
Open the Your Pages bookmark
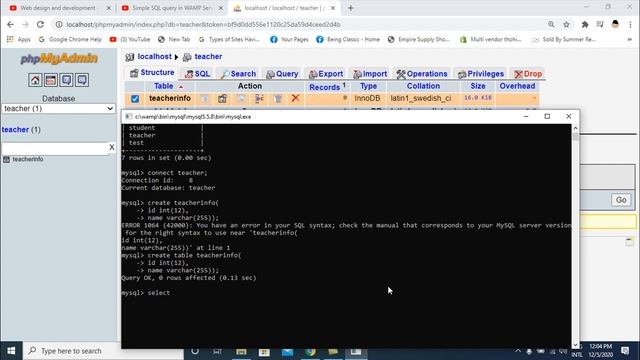(289, 40)
